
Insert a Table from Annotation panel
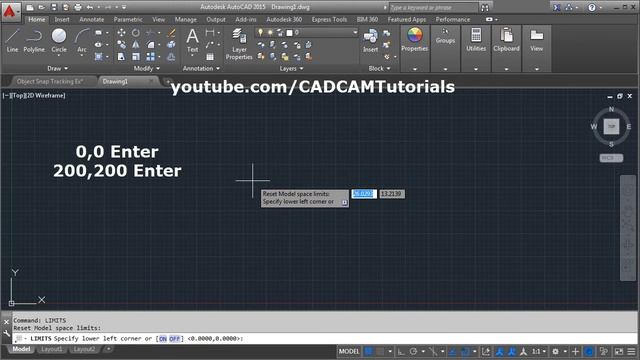click(x=210, y=57)
